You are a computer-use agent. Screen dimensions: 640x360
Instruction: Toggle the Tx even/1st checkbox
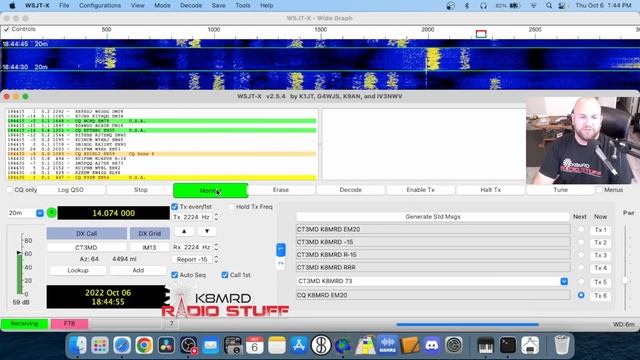click(x=175, y=207)
